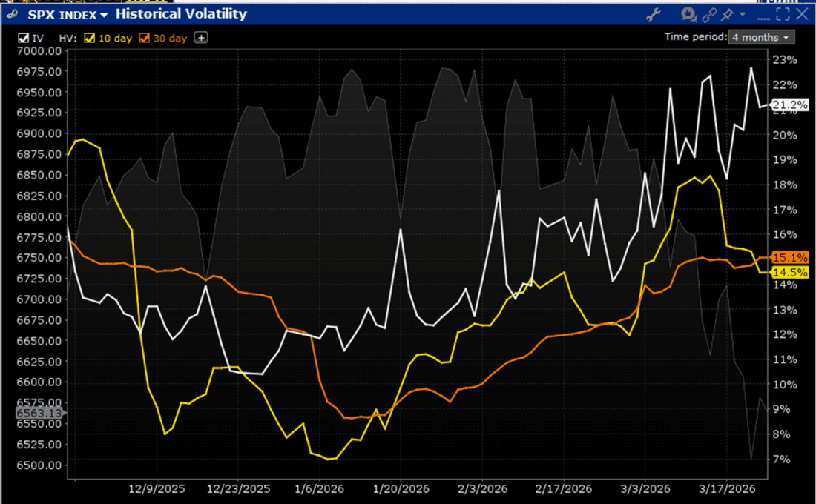Click the 6563.13 price marker on left axis
The height and width of the screenshot is (504, 816).
point(40,413)
